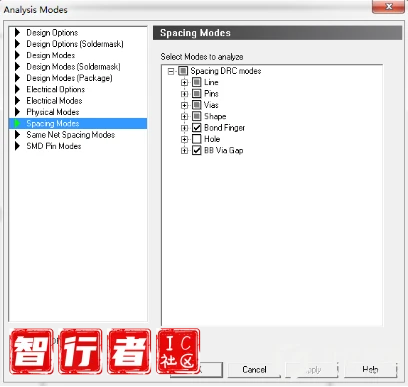The width and height of the screenshot is (408, 387).
Task: Click the Bond Finger label text
Action: (224, 128)
